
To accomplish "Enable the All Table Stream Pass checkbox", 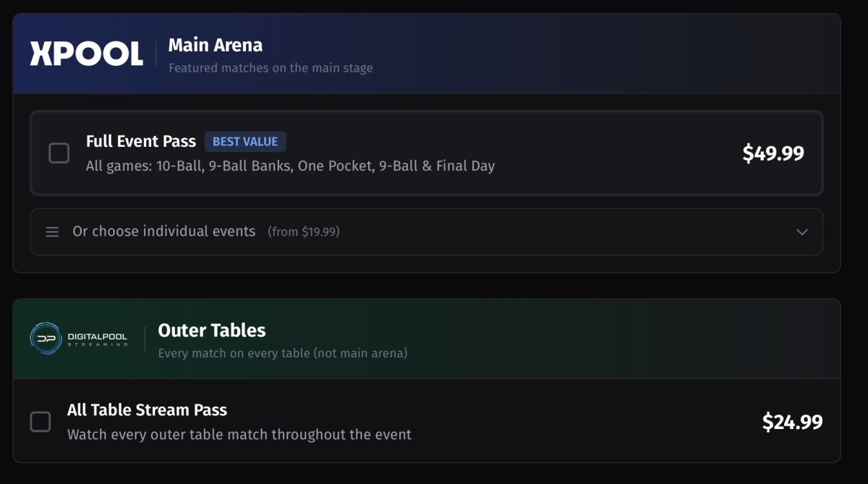I will [41, 422].
